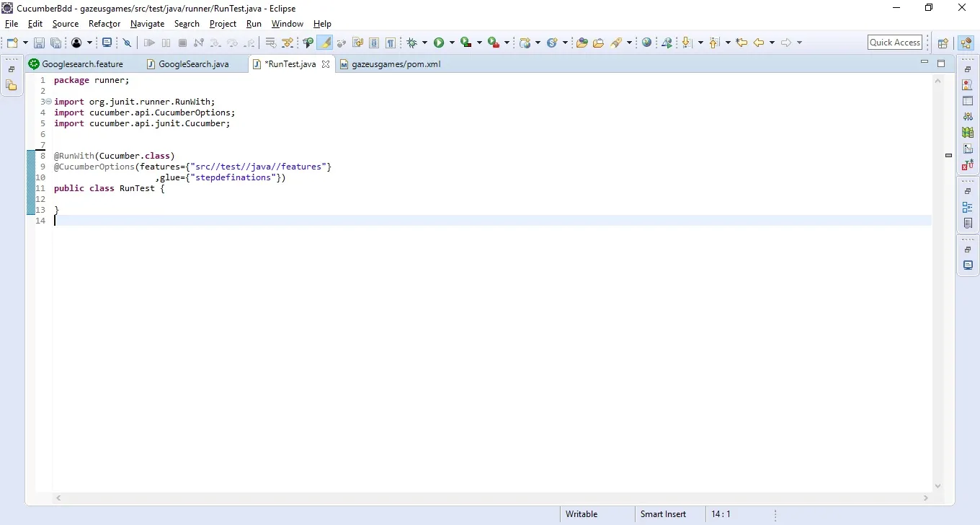Image resolution: width=980 pixels, height=525 pixels.
Task: Switch to the GoogleSearch.java tab
Action: coord(194,64)
